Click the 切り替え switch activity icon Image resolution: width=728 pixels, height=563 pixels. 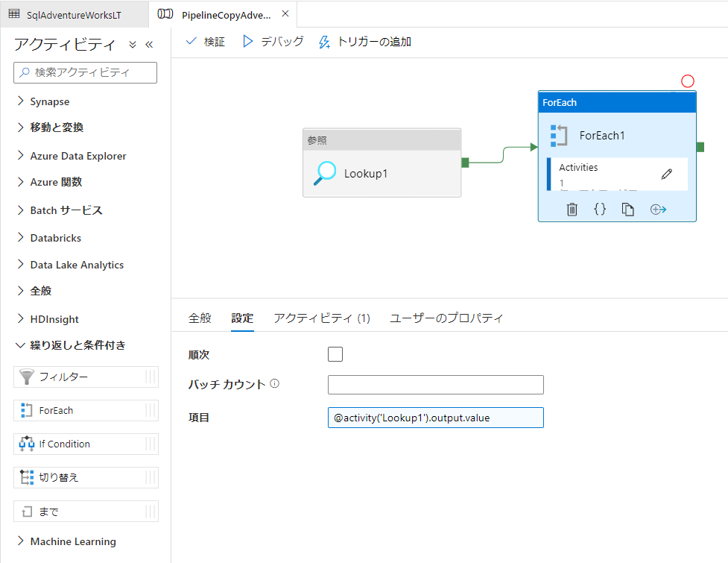pos(27,477)
